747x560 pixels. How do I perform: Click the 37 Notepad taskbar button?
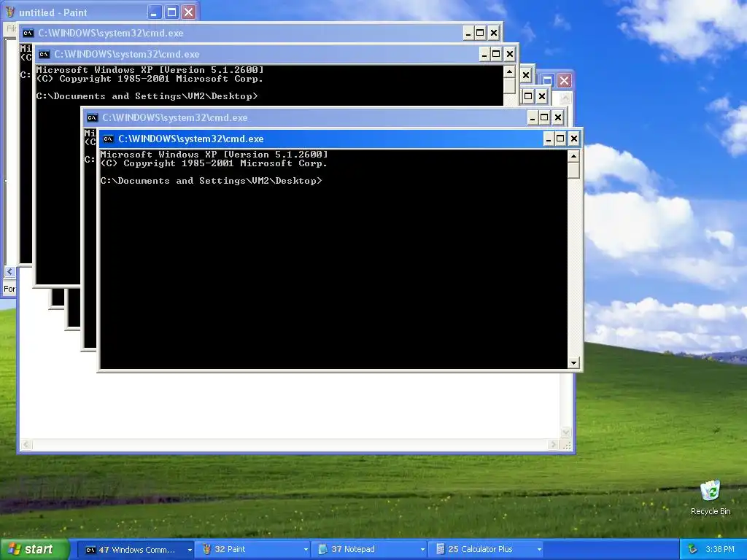coord(369,550)
